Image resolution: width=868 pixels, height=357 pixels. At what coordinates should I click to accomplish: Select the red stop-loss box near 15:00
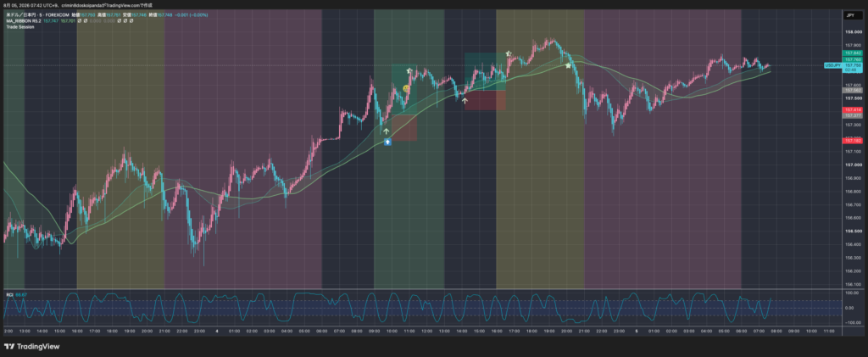[x=486, y=100]
